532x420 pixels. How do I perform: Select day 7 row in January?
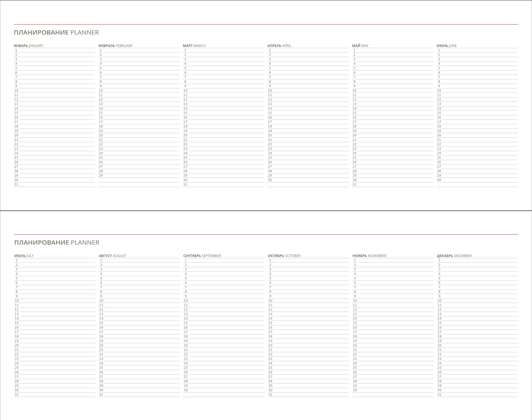(x=54, y=77)
